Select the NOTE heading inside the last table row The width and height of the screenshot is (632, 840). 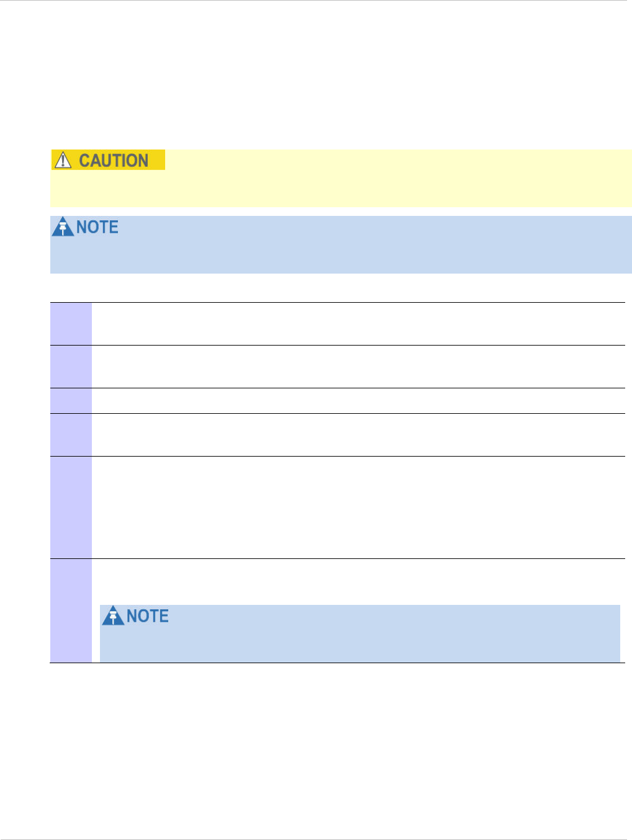pos(148,616)
